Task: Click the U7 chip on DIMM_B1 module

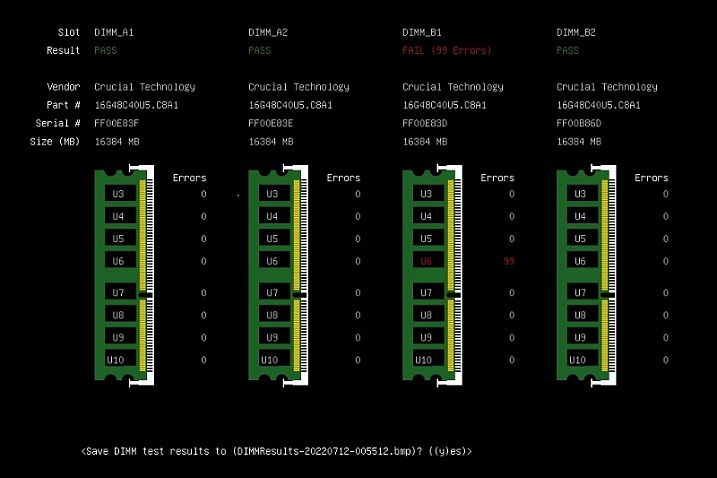Action: (428, 292)
